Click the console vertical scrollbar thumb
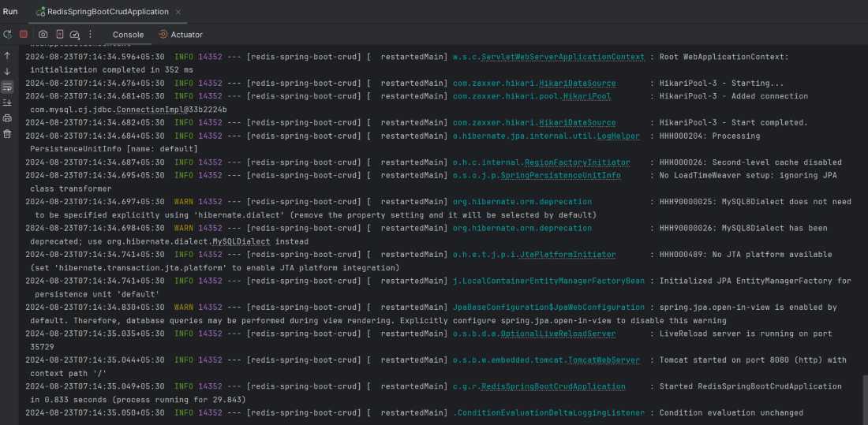 pyautogui.click(x=865, y=399)
